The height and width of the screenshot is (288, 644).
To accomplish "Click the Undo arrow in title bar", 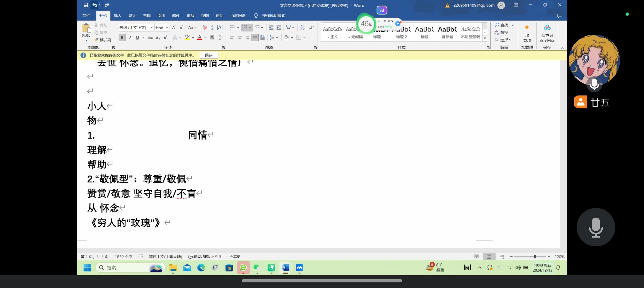I will [95, 5].
